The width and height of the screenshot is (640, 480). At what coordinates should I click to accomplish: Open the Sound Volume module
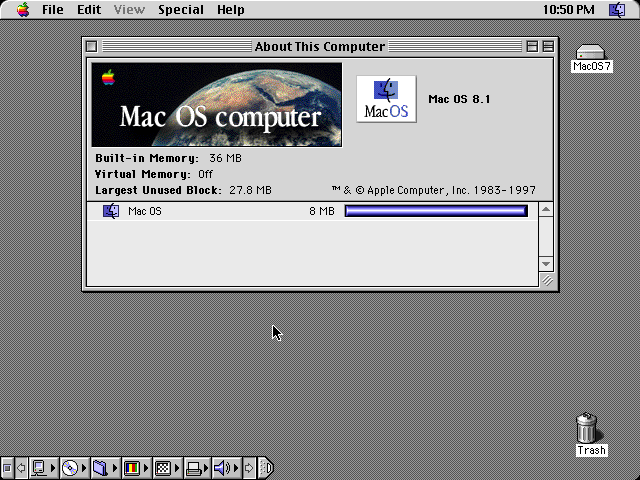pos(222,468)
